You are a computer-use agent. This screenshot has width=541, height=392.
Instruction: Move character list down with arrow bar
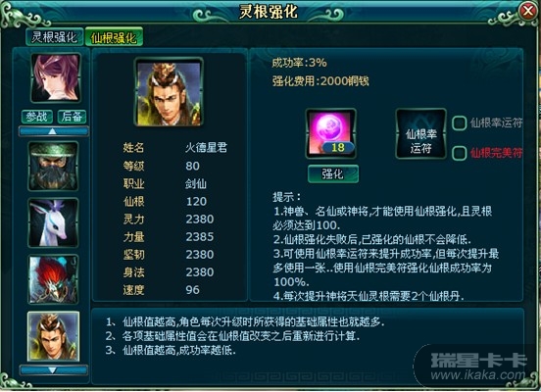(53, 370)
